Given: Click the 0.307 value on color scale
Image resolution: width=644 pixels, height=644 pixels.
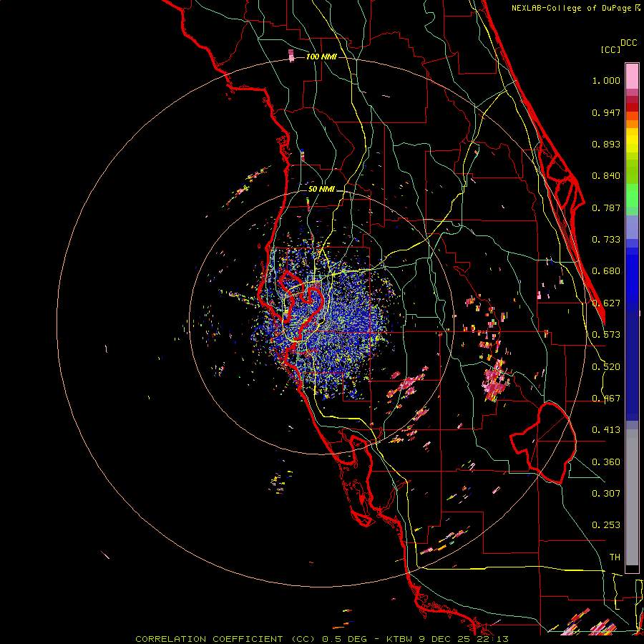Looking at the screenshot, I should [606, 494].
